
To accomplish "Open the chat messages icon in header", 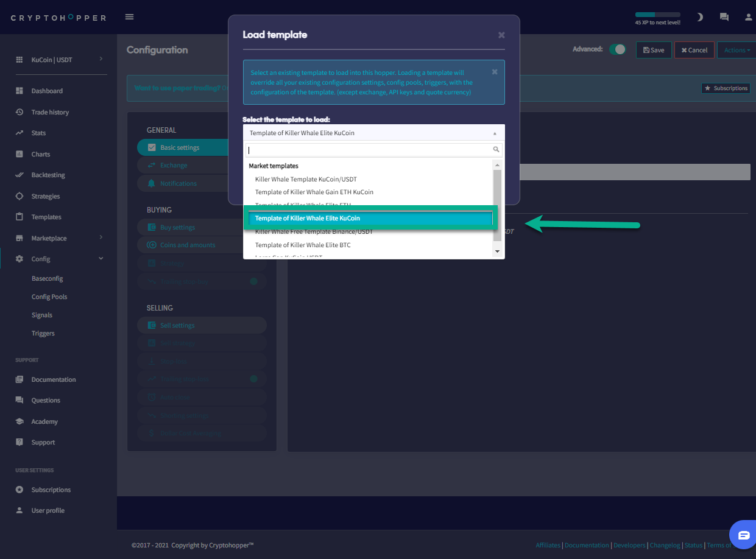I will (724, 17).
